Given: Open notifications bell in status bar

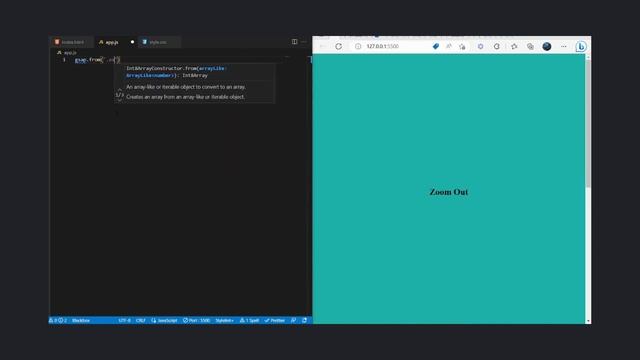Looking at the screenshot, I should coord(304,320).
